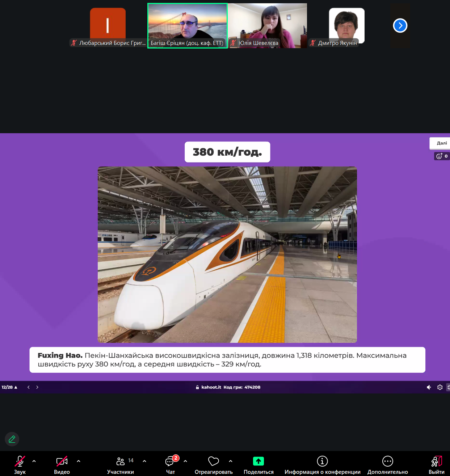Select Юлія Шевелєва video thumbnail
Screen dimensions: 450x476
coord(268,26)
